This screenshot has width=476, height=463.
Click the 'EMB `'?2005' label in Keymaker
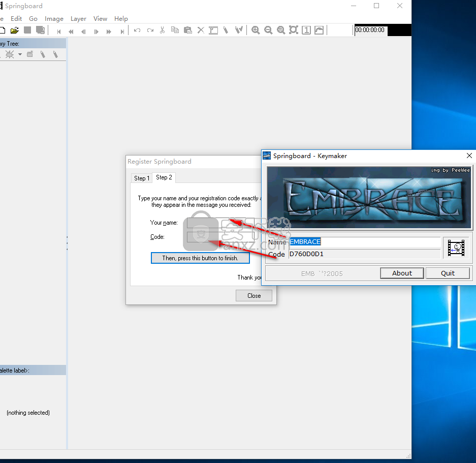click(322, 274)
